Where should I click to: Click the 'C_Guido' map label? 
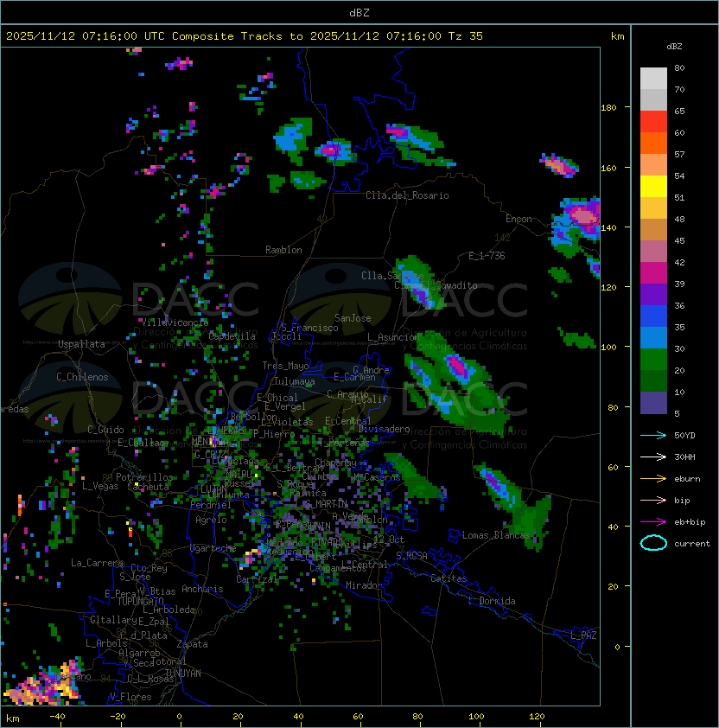pyautogui.click(x=105, y=430)
